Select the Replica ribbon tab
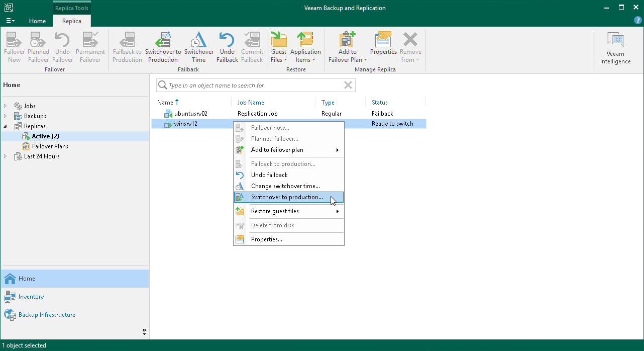The image size is (644, 351). (x=72, y=21)
